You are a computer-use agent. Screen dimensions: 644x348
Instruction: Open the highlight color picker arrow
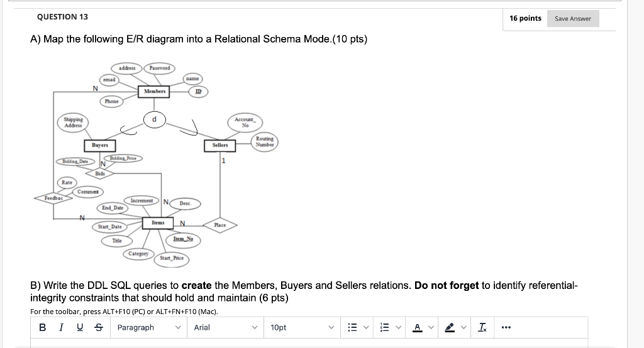click(464, 327)
